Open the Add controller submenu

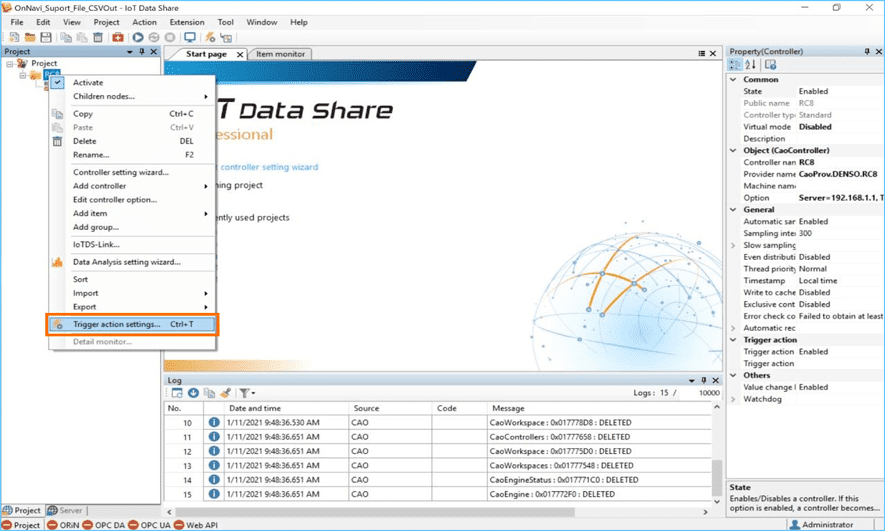click(133, 186)
